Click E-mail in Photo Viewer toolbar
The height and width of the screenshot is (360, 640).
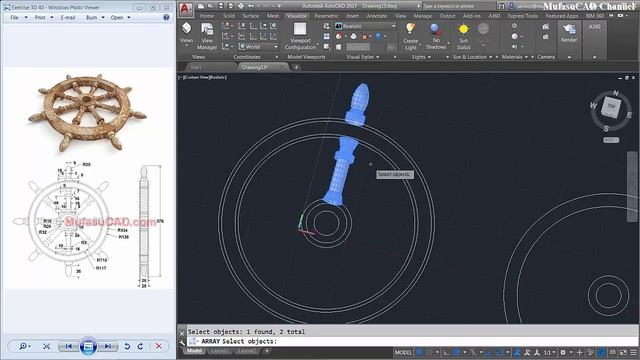click(x=68, y=18)
